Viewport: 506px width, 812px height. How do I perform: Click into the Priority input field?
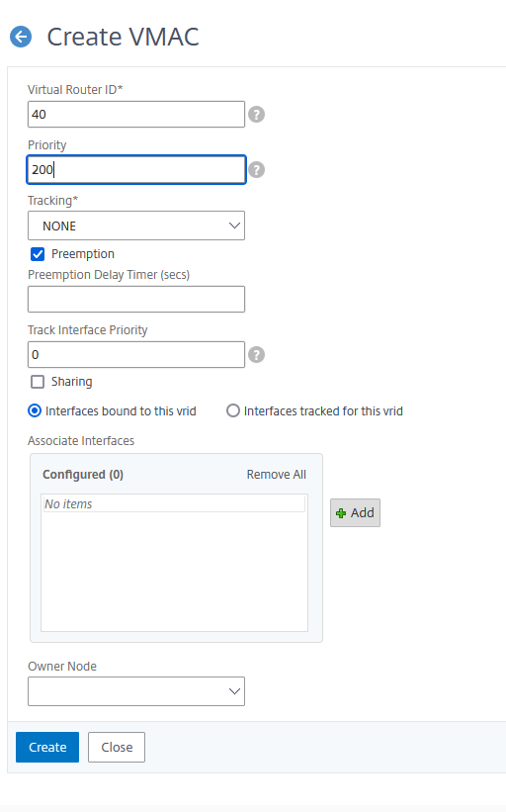[136, 169]
